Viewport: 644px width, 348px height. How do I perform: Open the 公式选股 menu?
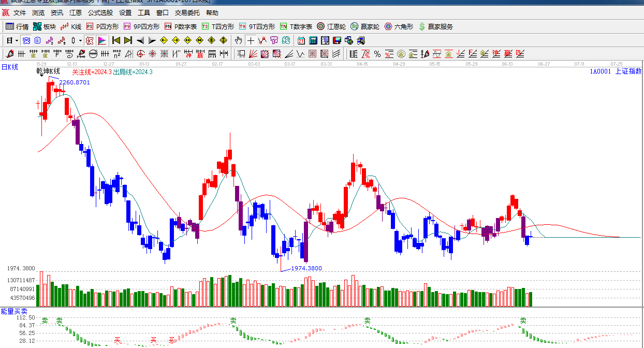point(100,13)
